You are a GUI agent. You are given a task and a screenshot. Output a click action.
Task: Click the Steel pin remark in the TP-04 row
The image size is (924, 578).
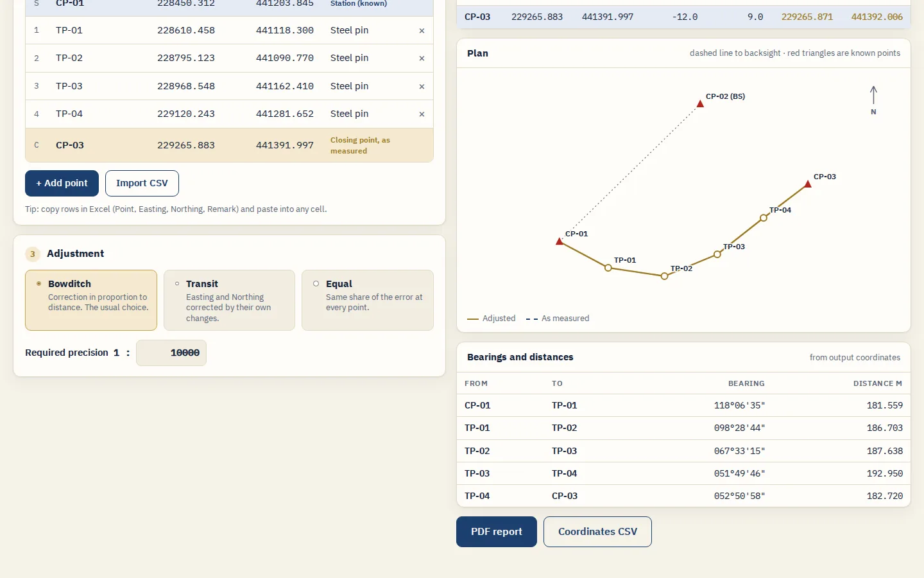click(350, 114)
